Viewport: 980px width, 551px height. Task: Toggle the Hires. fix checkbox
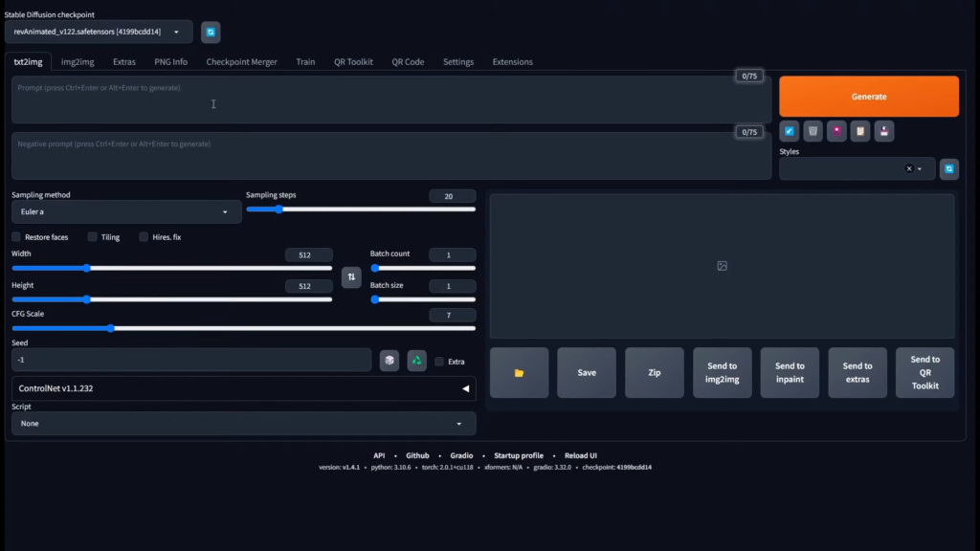click(144, 236)
